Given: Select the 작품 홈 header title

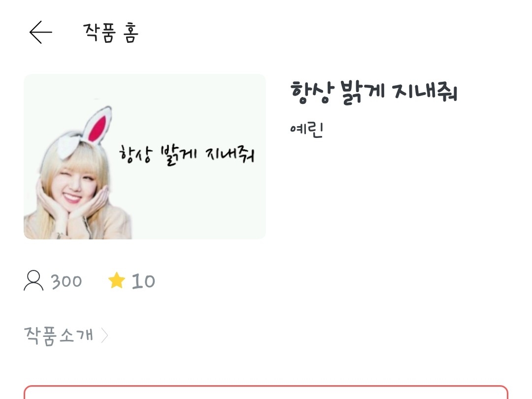Looking at the screenshot, I should (x=111, y=33).
